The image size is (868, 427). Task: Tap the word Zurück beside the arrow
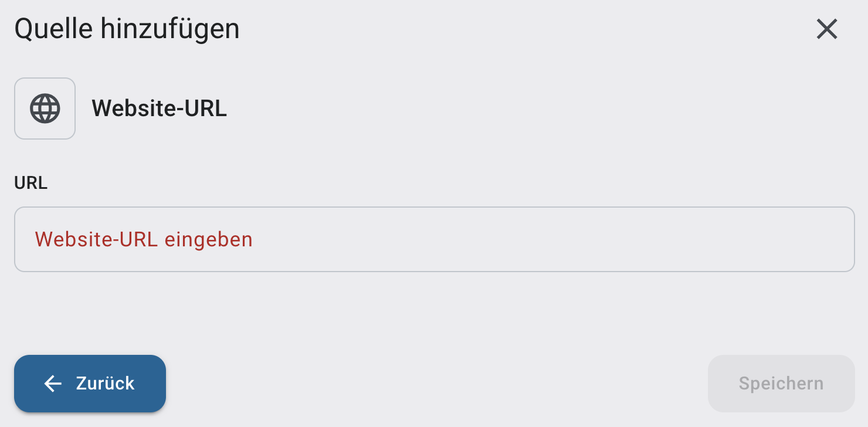click(x=106, y=384)
